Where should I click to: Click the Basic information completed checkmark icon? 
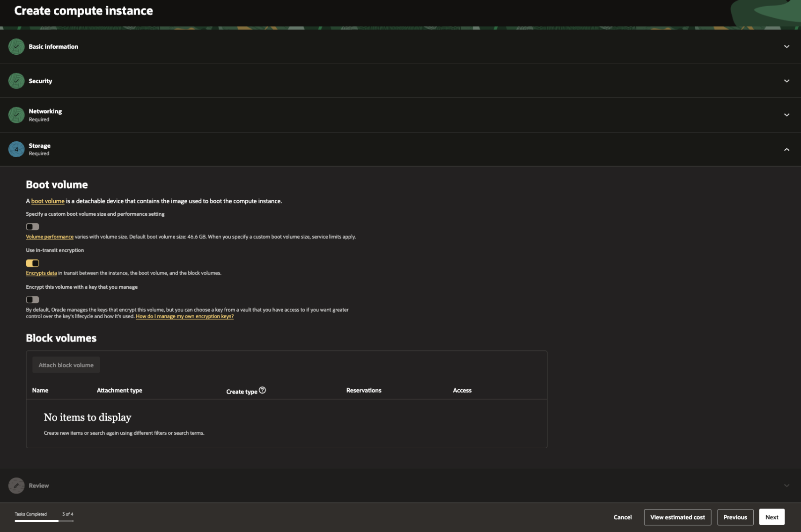(x=16, y=47)
